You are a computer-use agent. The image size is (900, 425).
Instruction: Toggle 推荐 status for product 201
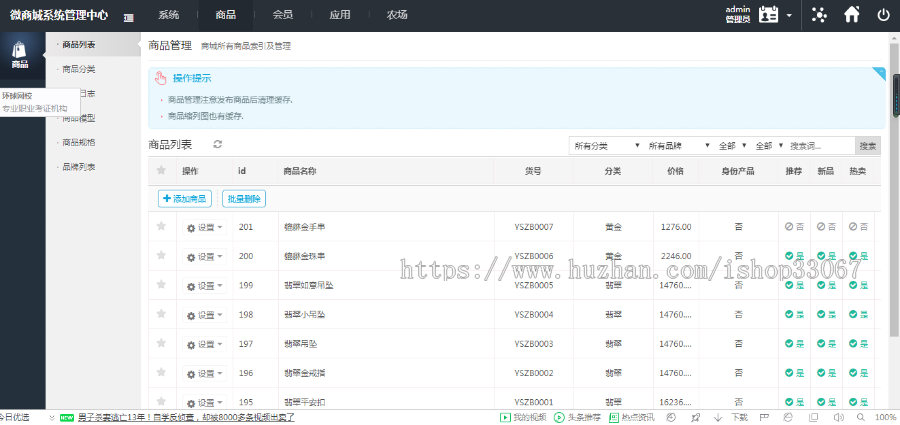coord(794,227)
